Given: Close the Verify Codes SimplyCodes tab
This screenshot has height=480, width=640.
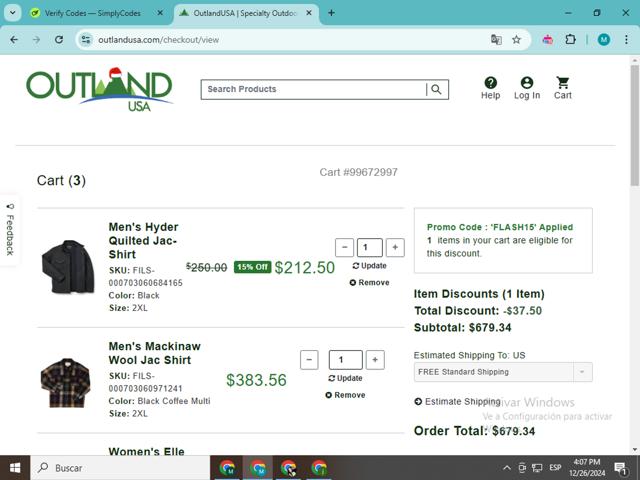Looking at the screenshot, I should click(x=160, y=13).
